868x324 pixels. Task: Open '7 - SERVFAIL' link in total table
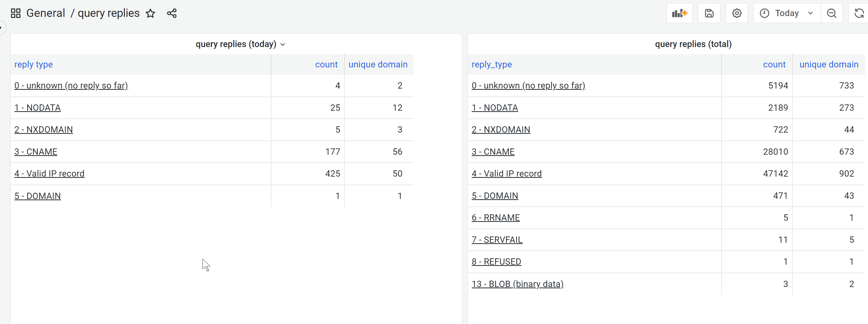[x=497, y=240]
